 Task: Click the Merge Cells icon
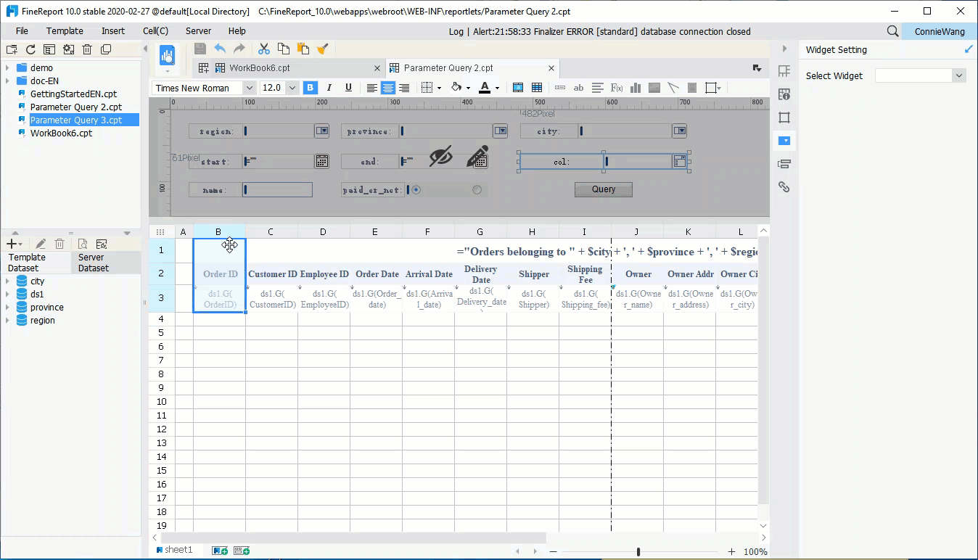518,88
